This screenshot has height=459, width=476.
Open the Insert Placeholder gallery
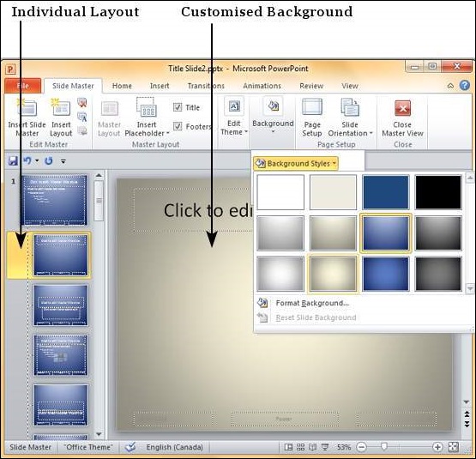coord(147,118)
